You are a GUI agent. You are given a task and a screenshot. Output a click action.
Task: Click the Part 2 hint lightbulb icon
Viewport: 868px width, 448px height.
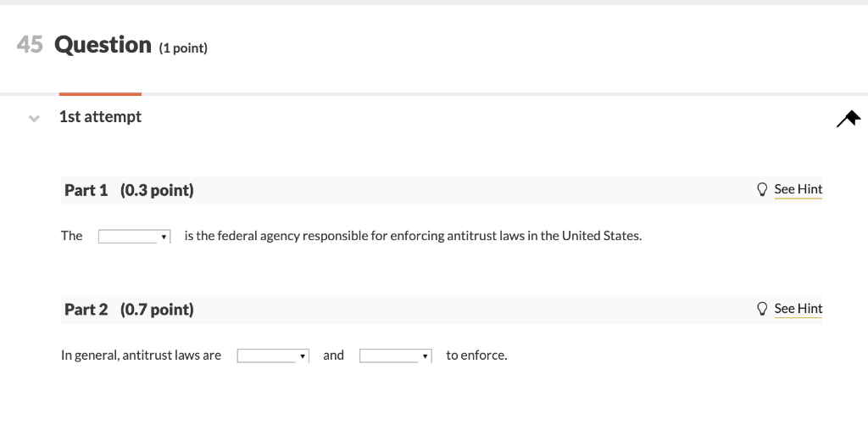click(762, 309)
